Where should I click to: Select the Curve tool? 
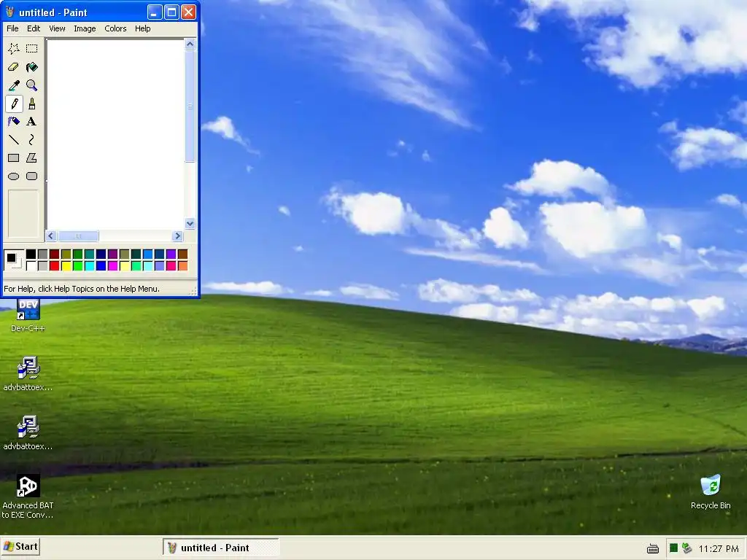(32, 139)
